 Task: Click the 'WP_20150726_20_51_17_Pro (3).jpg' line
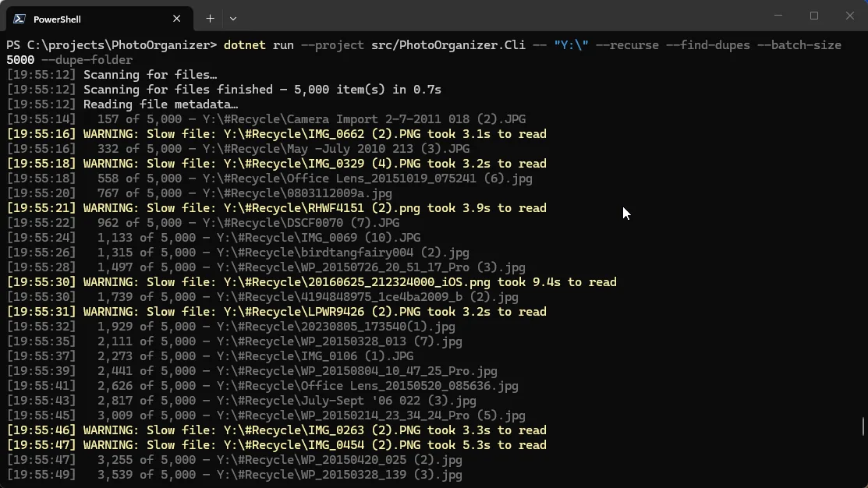click(266, 267)
